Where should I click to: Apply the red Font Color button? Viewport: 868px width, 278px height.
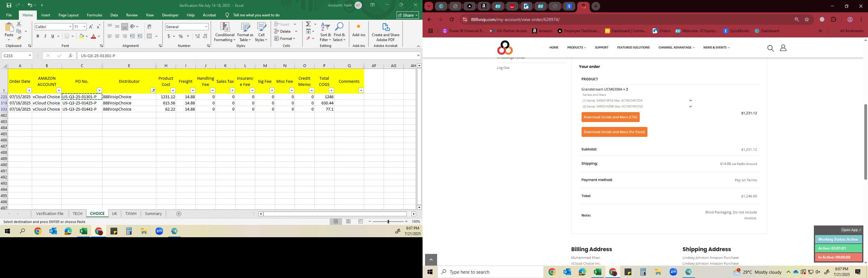tap(94, 36)
